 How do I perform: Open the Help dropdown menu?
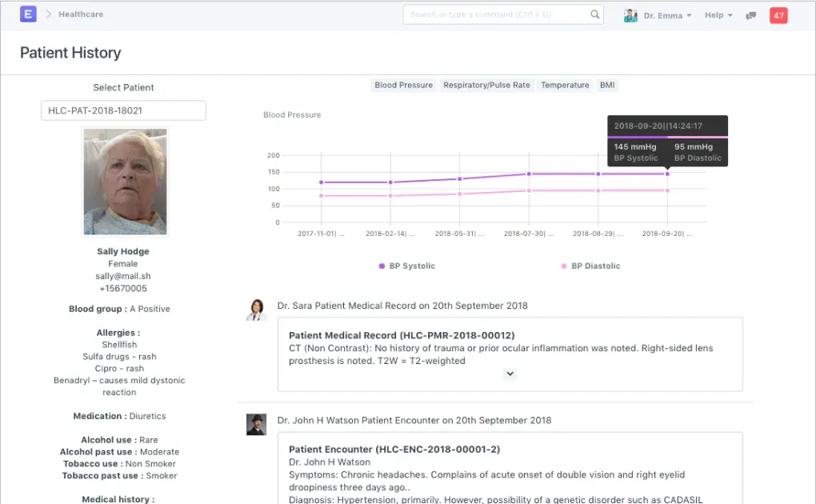coord(718,14)
